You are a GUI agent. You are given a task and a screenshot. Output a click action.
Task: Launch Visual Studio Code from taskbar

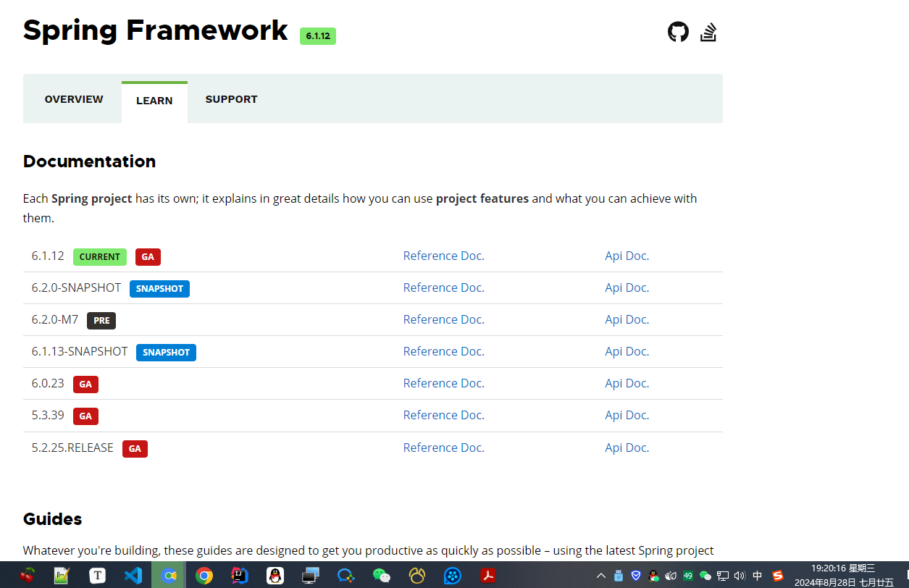tap(133, 576)
